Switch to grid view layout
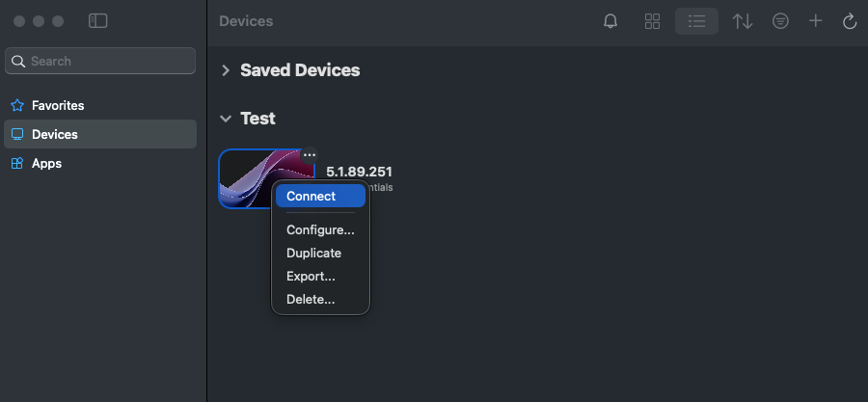Viewport: 868px width, 402px height. [653, 21]
